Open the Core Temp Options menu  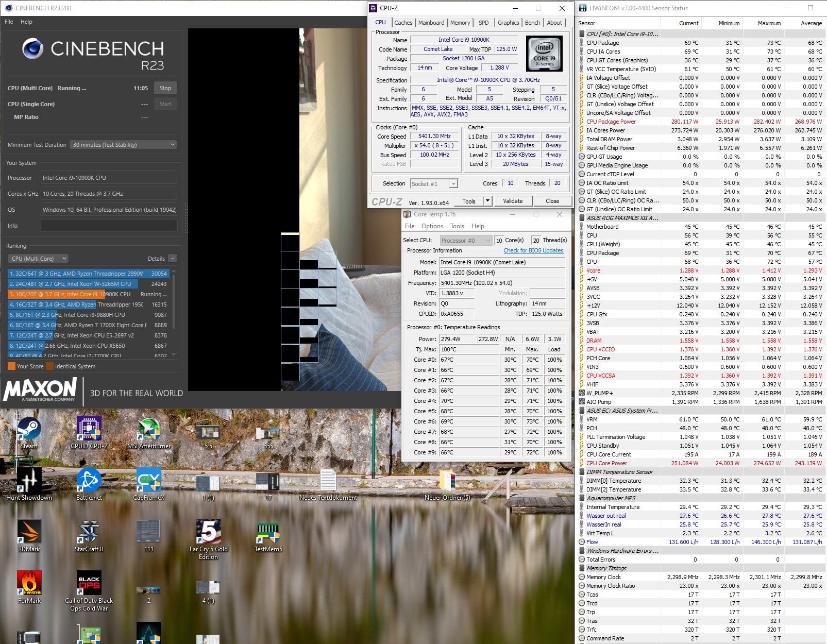pos(432,226)
